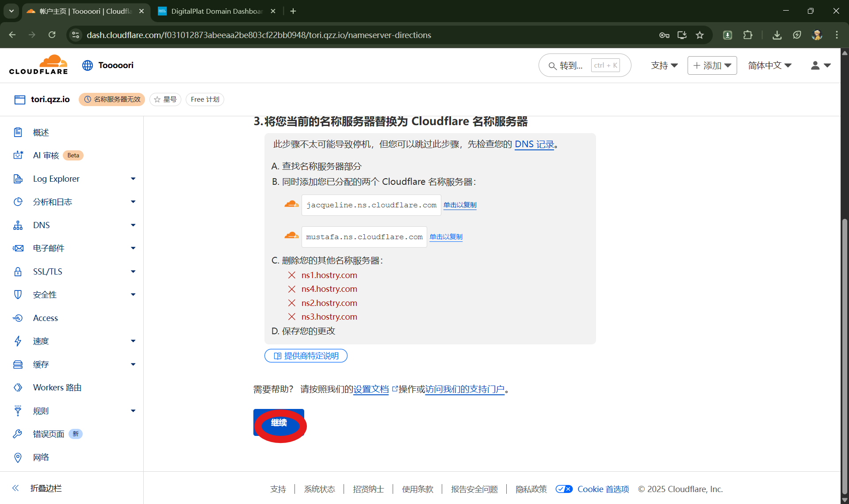
Task: Click the Workers 路由 sidebar icon
Action: tap(18, 388)
